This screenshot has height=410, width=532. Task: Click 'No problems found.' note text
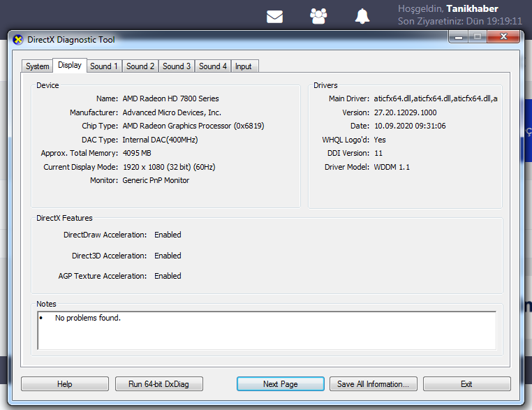pos(88,318)
